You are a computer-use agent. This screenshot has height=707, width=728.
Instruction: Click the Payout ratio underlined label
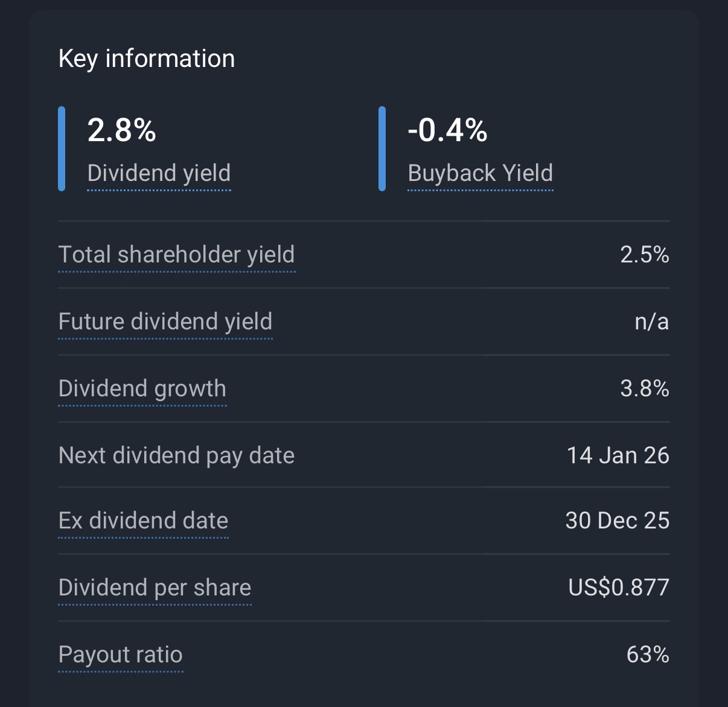pos(120,655)
